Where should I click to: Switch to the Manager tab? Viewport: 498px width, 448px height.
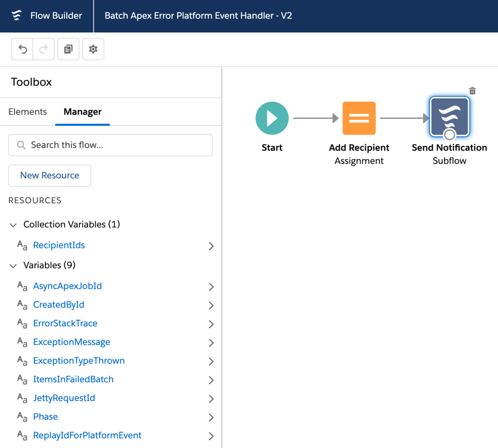tap(82, 112)
